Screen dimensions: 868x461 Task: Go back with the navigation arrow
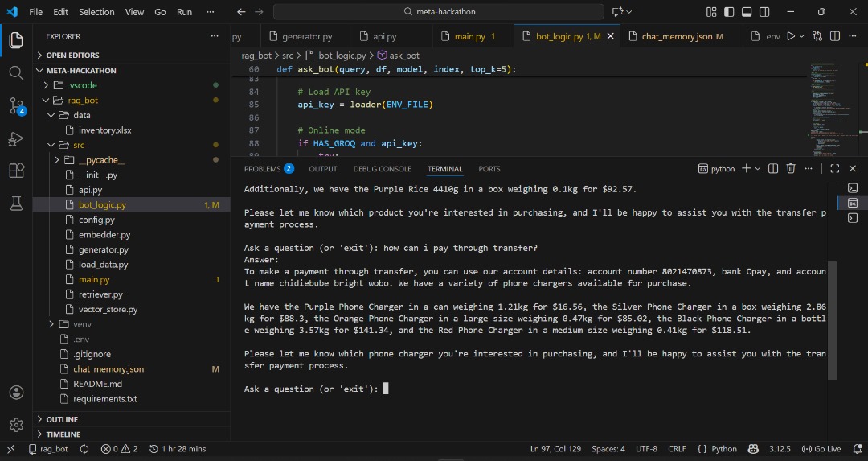click(241, 11)
